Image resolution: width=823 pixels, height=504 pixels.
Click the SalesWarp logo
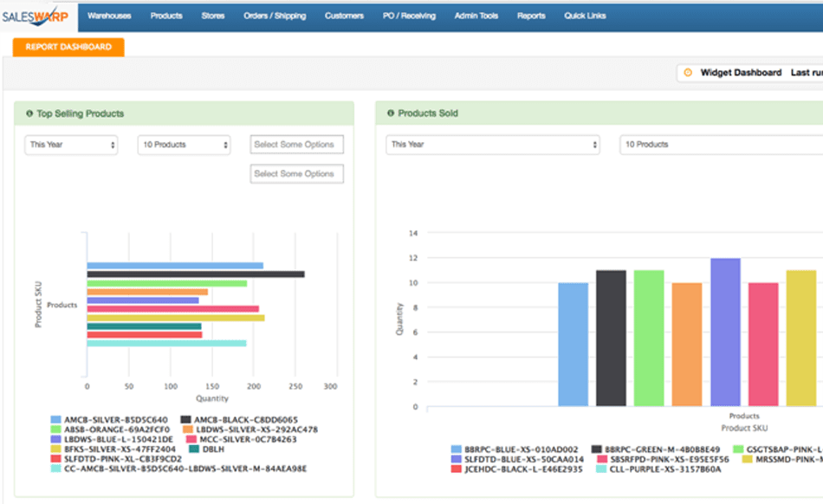[x=36, y=16]
